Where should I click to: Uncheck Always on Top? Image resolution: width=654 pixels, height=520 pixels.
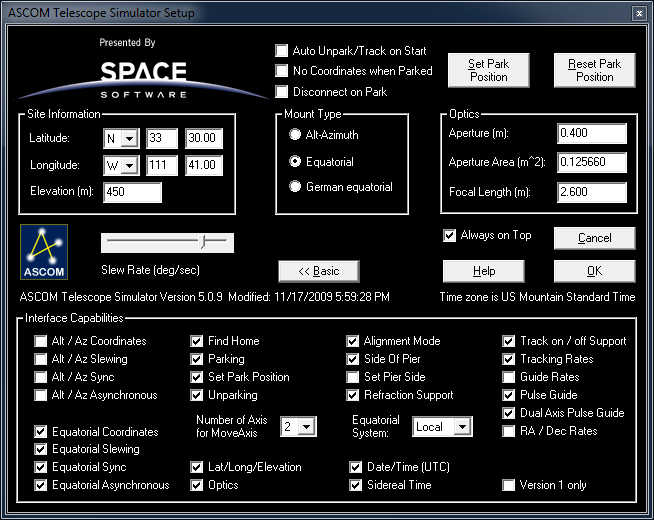pyautogui.click(x=449, y=235)
